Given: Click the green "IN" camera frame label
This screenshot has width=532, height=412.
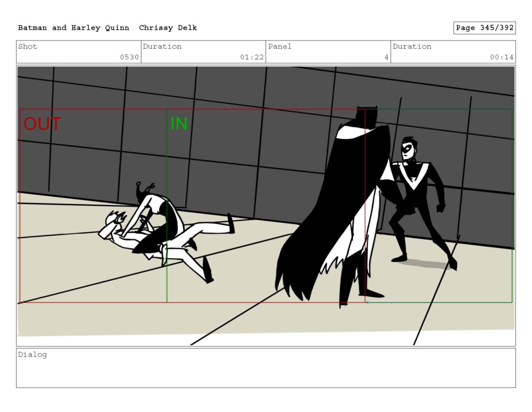Looking at the screenshot, I should pos(179,124).
